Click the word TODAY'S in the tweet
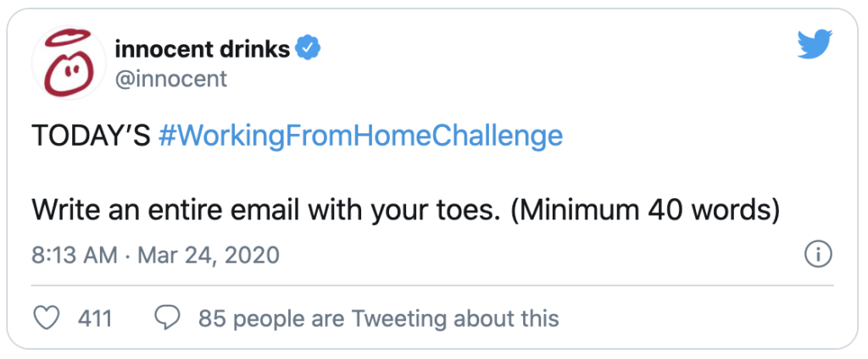This screenshot has width=868, height=359. coord(91,135)
